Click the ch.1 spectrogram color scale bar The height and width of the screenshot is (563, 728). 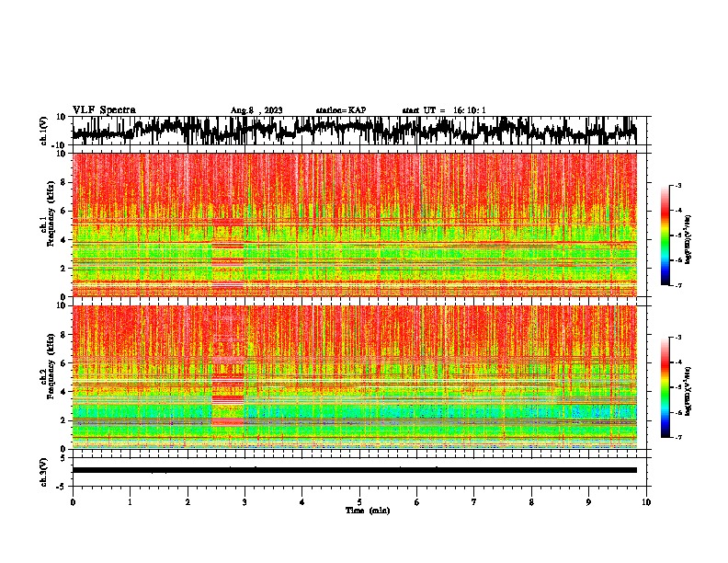[665, 236]
